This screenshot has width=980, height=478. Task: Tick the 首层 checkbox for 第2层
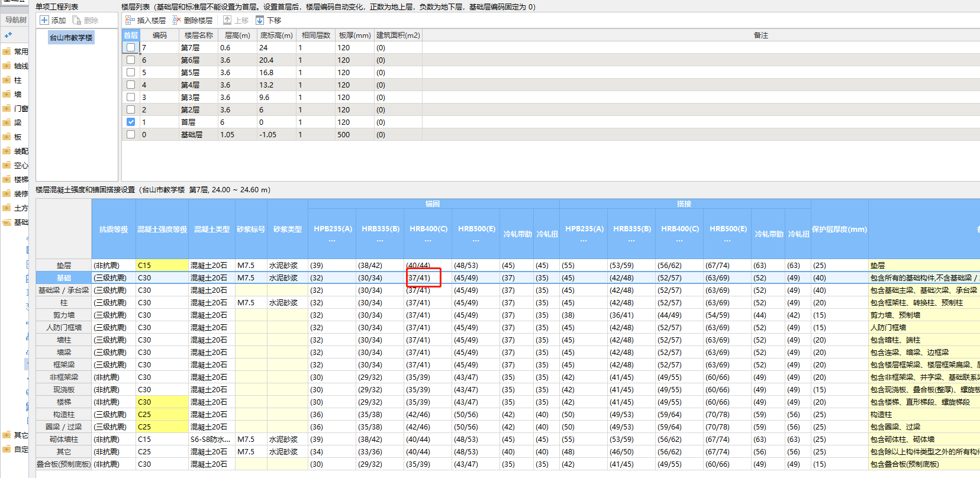[x=131, y=109]
